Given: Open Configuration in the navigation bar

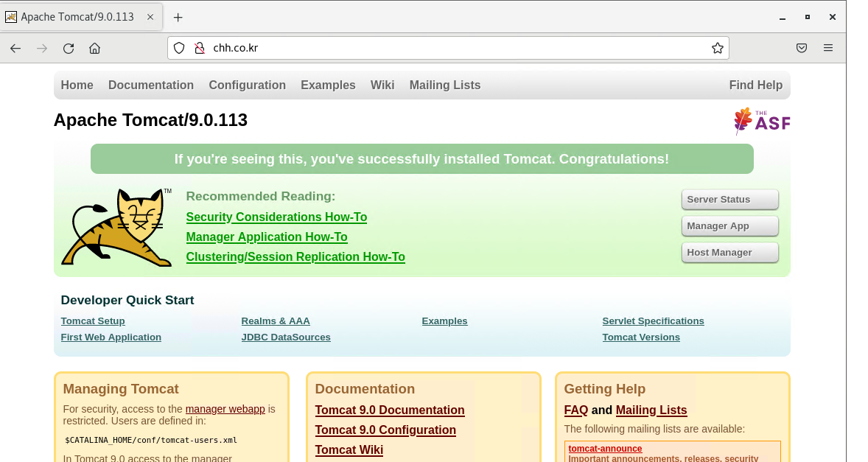Looking at the screenshot, I should 248,85.
